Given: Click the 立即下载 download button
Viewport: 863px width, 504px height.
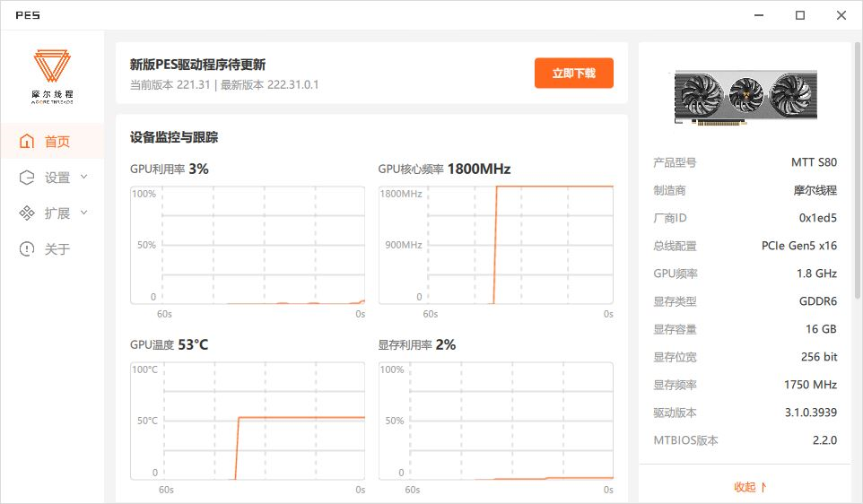Looking at the screenshot, I should 573,73.
